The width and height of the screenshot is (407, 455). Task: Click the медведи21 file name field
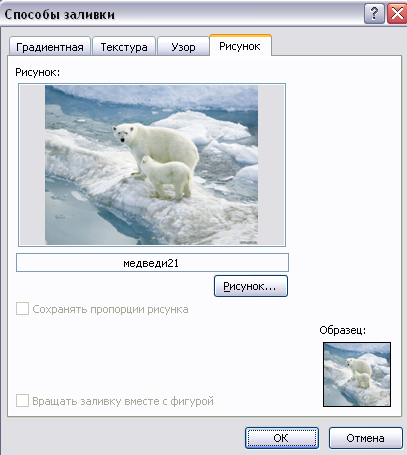point(152,263)
